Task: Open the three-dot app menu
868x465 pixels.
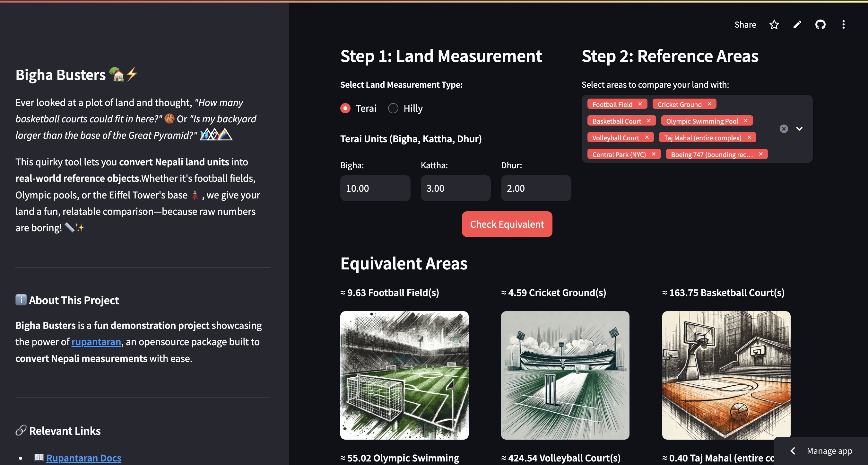Action: click(843, 25)
